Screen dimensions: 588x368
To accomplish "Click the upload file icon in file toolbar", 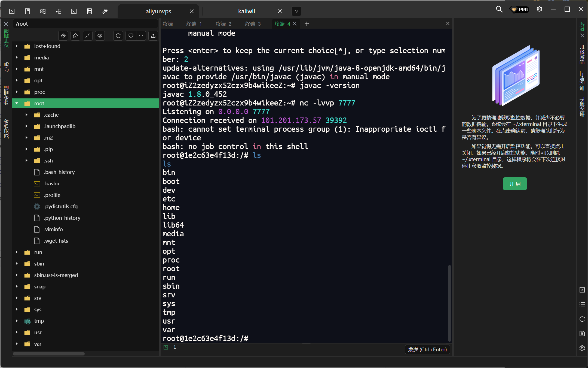I will click(153, 36).
